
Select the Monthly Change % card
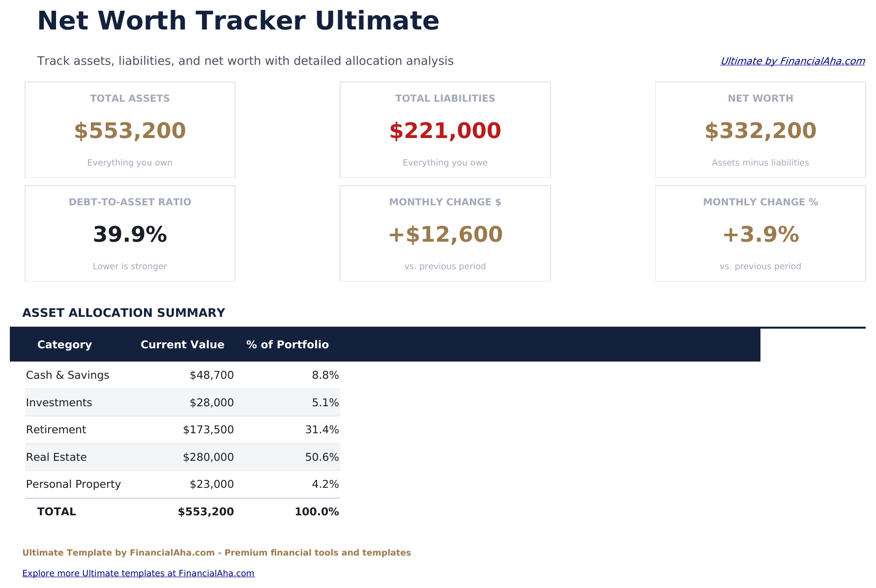click(760, 233)
